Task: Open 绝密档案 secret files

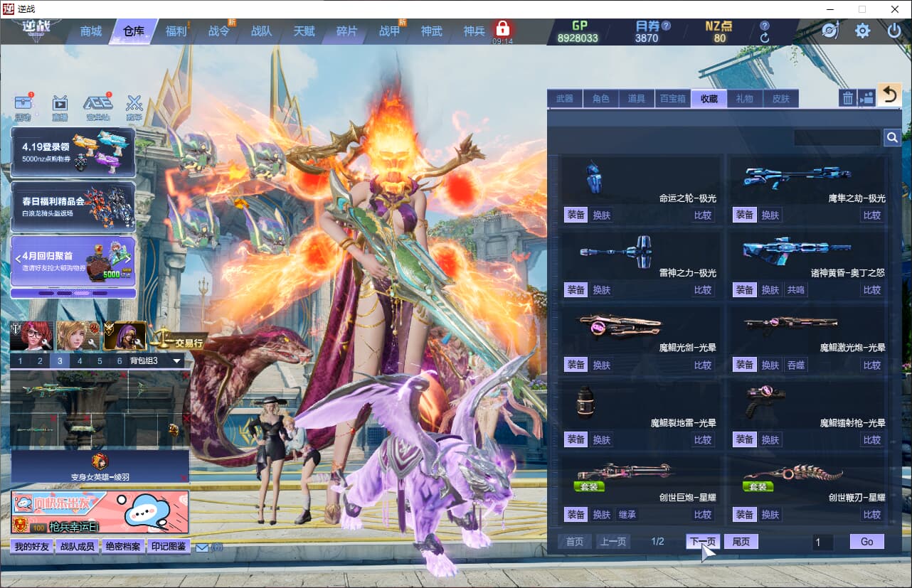Action: [x=122, y=547]
